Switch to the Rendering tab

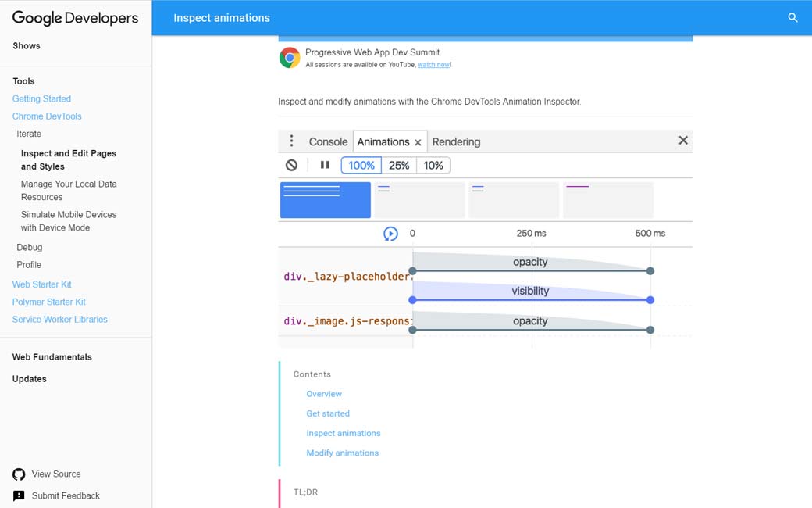coord(456,141)
